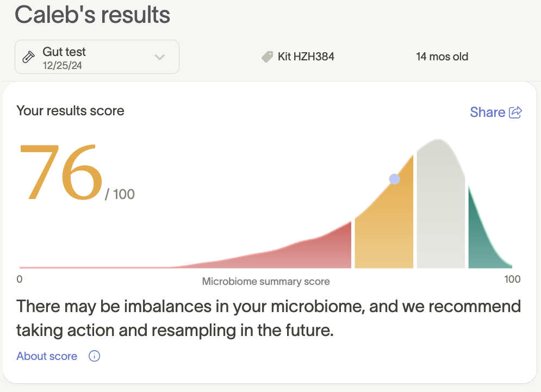Click the info circle icon beside About score
This screenshot has height=392, width=541.
[94, 357]
